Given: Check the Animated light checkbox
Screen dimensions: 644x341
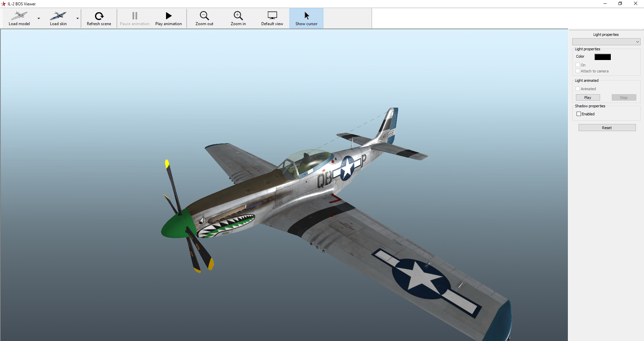Looking at the screenshot, I should (578, 89).
